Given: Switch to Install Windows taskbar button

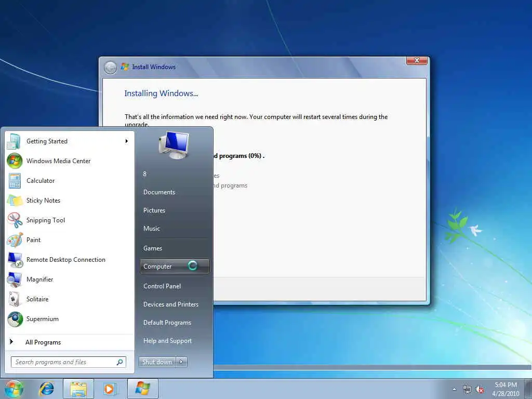Looking at the screenshot, I should [142, 389].
